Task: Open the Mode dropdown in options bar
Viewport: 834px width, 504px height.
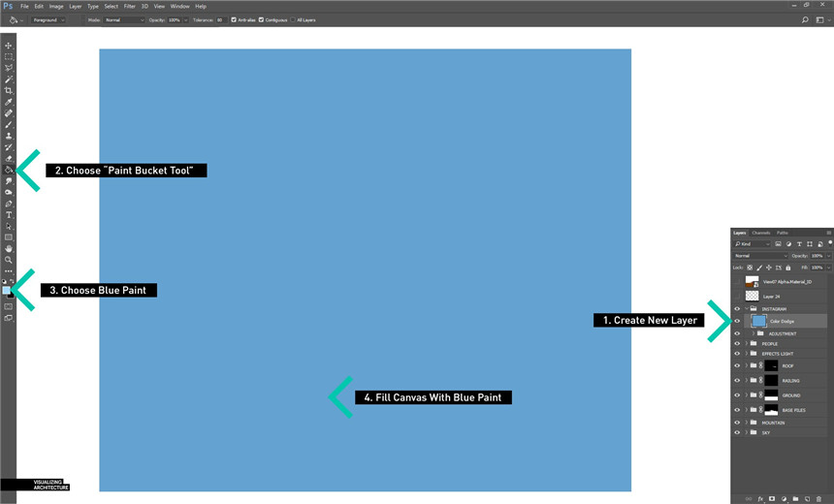Action: (x=123, y=19)
